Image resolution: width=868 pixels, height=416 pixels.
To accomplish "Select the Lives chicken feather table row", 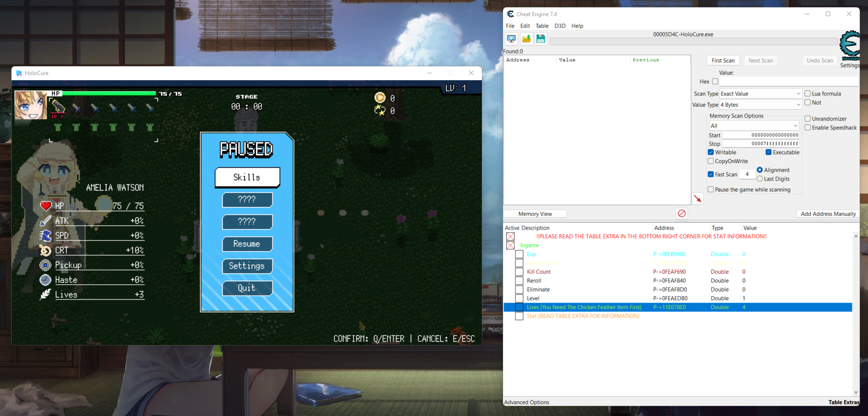I will [678, 307].
